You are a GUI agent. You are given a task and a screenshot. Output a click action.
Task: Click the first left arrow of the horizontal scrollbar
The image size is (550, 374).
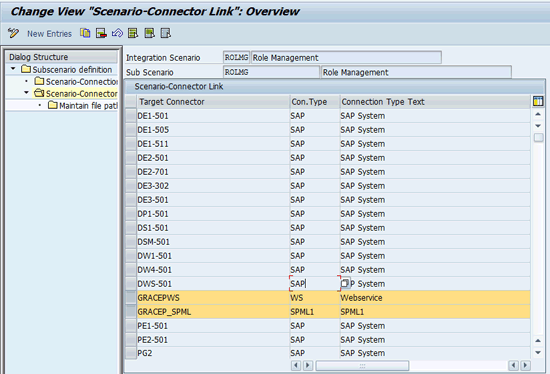pyautogui.click(x=296, y=365)
